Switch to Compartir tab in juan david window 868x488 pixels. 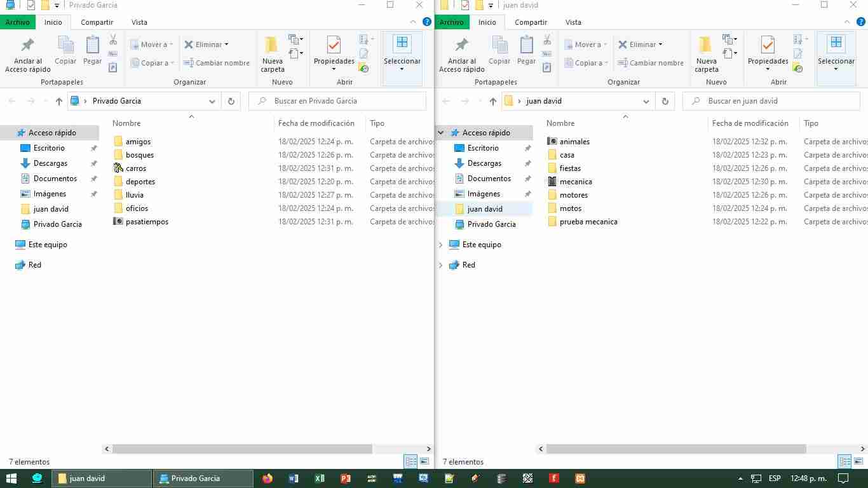(x=531, y=22)
